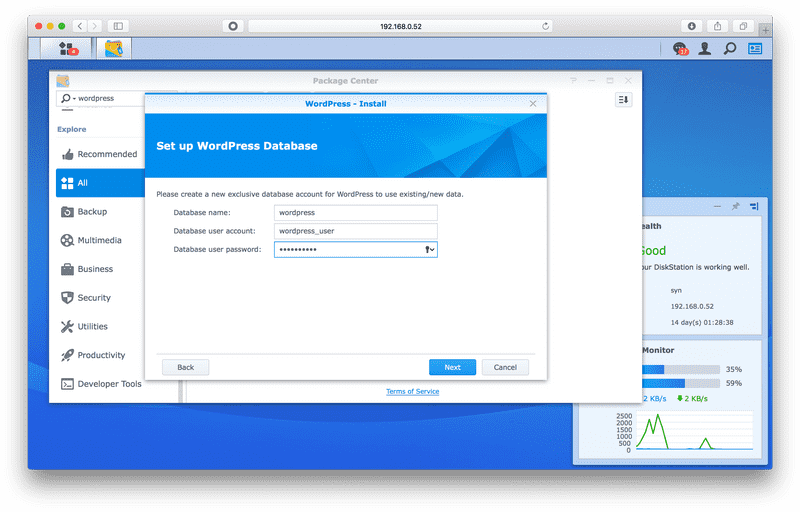This screenshot has height=512, width=800.
Task: Toggle the DSM widgets panel icon
Action: tap(755, 48)
